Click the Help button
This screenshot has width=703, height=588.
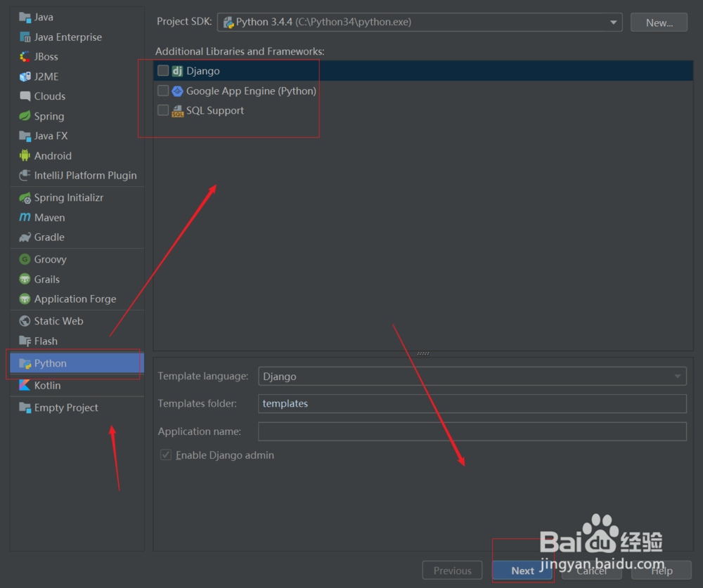[x=662, y=570]
